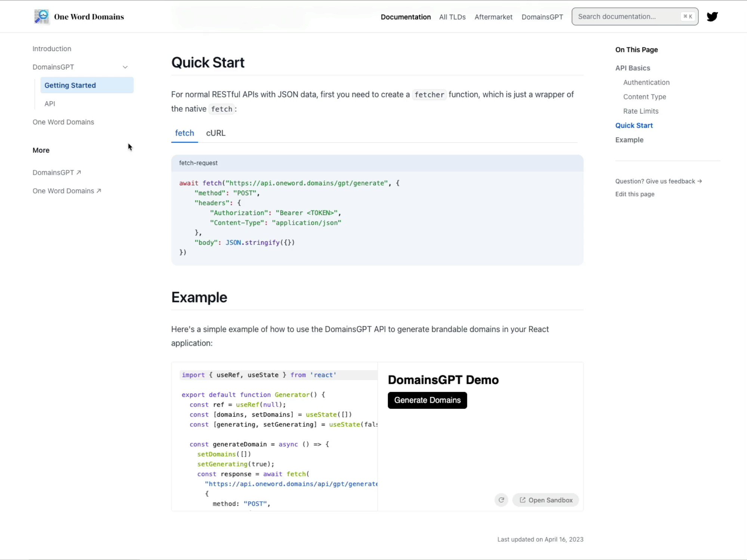Go to All TLDs in the navbar
Viewport: 747px width, 560px height.
[452, 17]
